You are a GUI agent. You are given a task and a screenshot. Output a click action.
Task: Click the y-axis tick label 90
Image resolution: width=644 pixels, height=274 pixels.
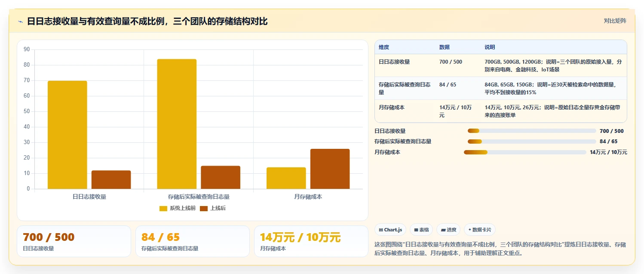(27, 49)
